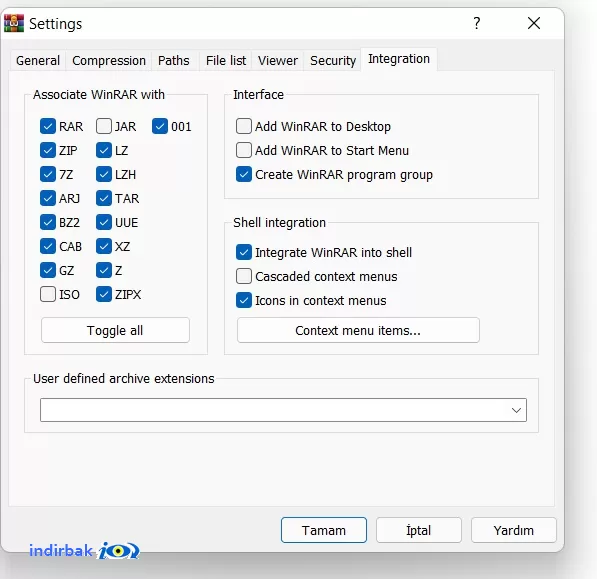Toggle the UUE checkbox
Viewport: 597px width, 579px height.
click(104, 222)
